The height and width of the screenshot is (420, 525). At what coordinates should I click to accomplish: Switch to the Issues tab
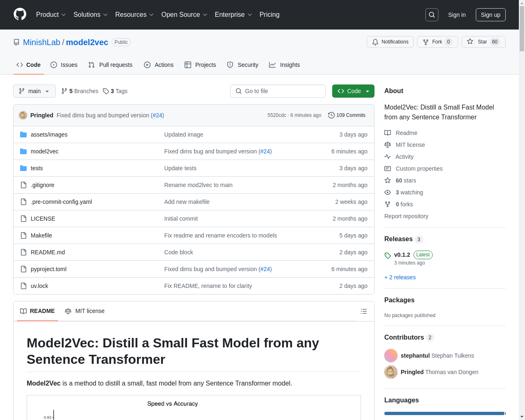pyautogui.click(x=64, y=65)
